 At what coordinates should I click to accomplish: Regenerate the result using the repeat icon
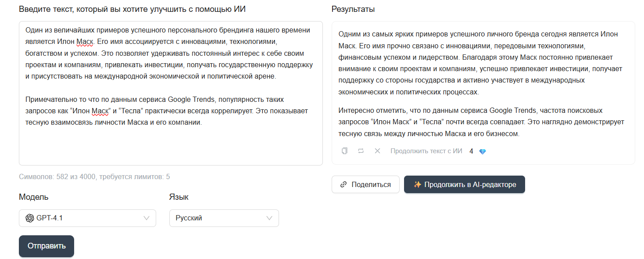pos(361,151)
